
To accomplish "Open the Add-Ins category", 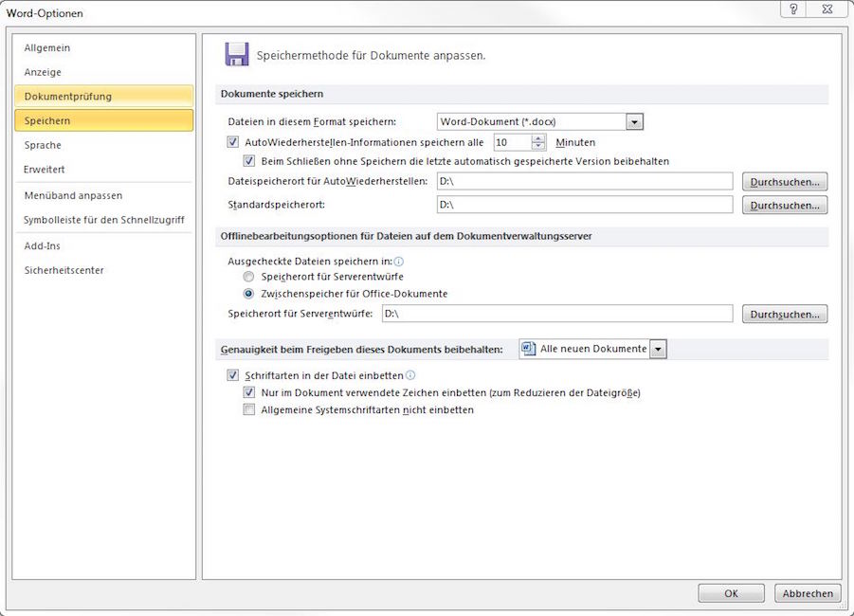I will [x=103, y=246].
